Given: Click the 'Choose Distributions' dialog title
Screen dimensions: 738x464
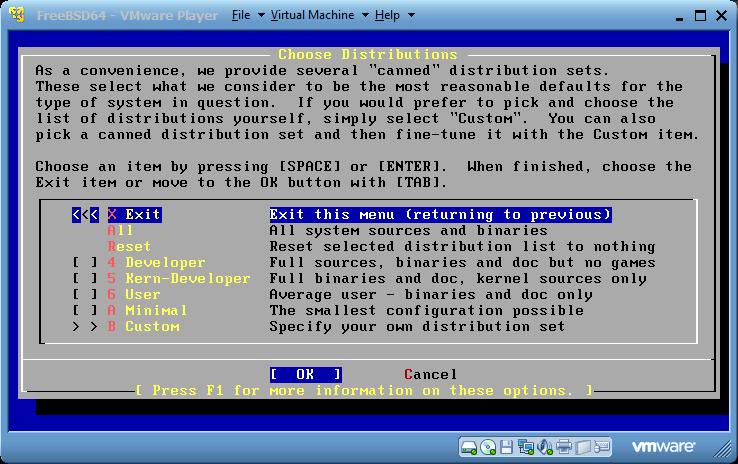Looking at the screenshot, I should 368,55.
